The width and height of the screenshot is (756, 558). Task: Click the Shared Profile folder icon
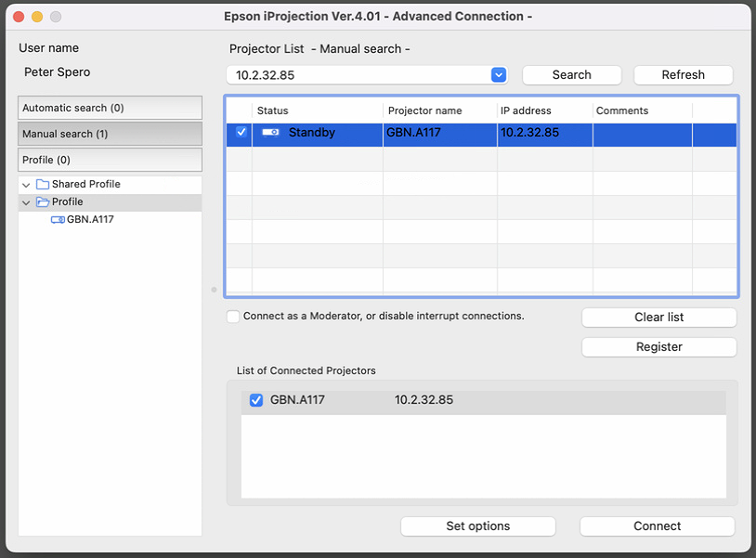click(43, 184)
